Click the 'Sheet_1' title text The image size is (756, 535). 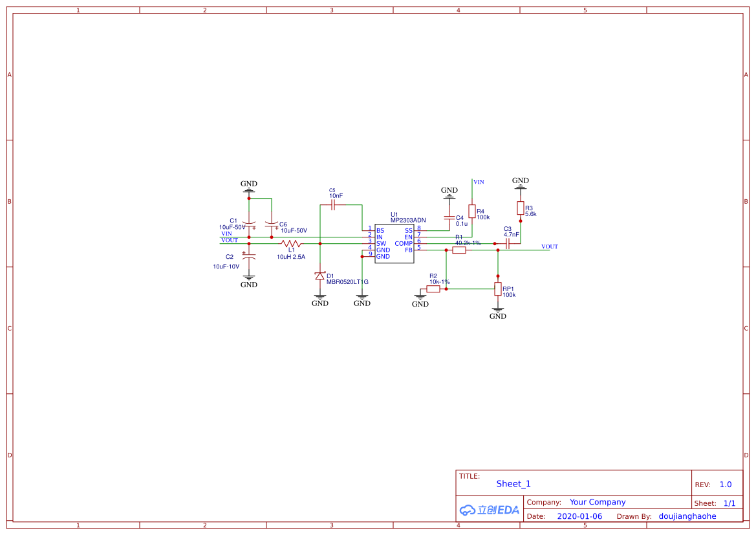coord(513,484)
